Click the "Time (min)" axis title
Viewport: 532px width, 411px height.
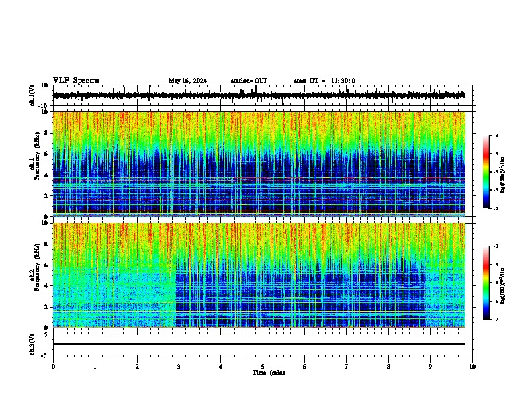[x=269, y=373]
